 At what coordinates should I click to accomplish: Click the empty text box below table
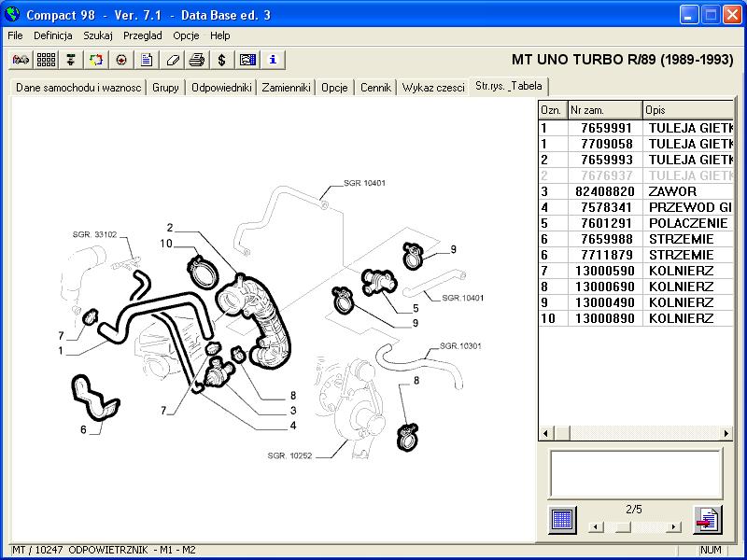click(635, 473)
